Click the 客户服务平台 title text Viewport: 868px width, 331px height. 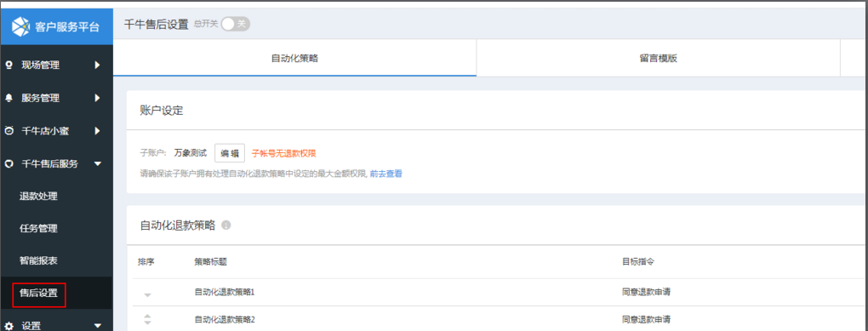point(67,26)
